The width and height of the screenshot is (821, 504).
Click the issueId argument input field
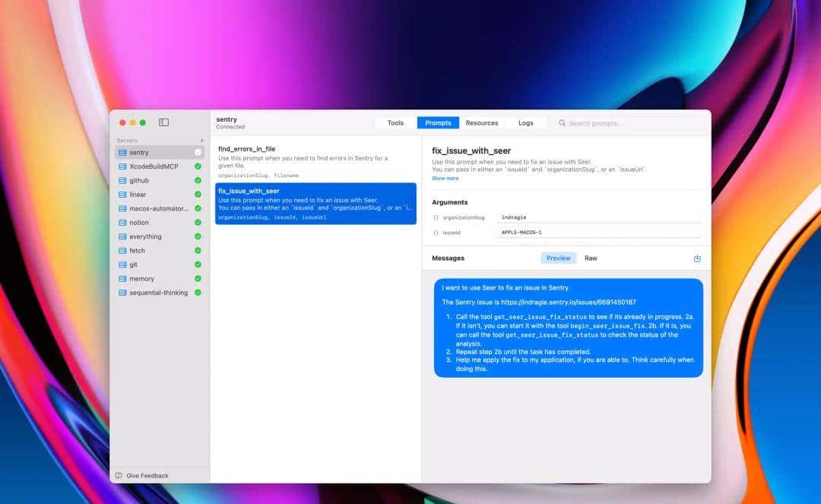point(598,232)
